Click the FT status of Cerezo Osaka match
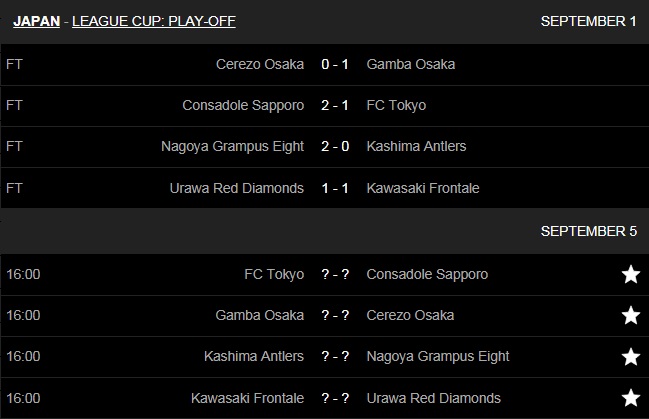This screenshot has width=649, height=419. [14, 64]
